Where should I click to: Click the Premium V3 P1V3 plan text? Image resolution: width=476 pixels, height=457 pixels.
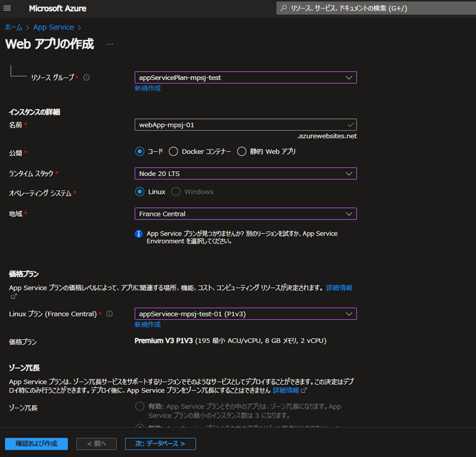tap(164, 341)
